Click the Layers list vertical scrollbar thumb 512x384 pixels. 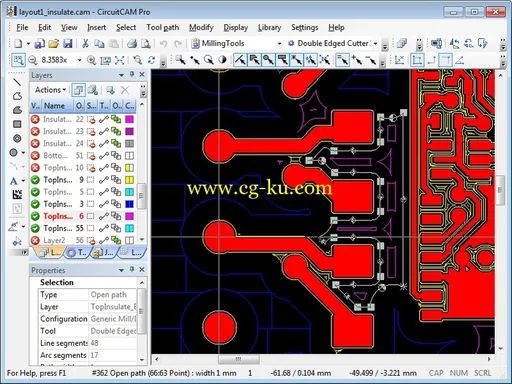[x=142, y=196]
